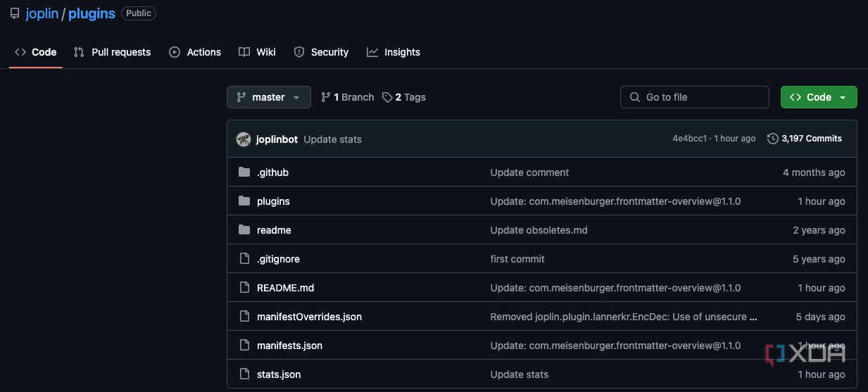This screenshot has height=392, width=868.
Task: Open the plugins folder's frontmatter-overview commit message
Action: point(615,201)
